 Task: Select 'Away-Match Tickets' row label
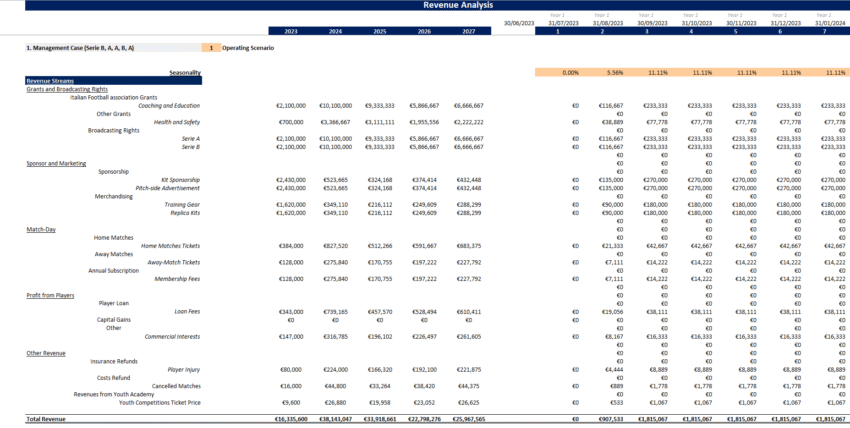tap(173, 263)
